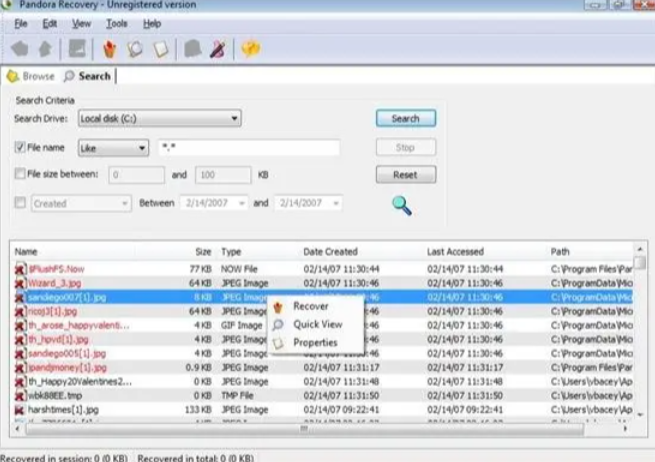This screenshot has height=462, width=655.
Task: Click the Recover icon in the toolbar
Action: pos(111,49)
